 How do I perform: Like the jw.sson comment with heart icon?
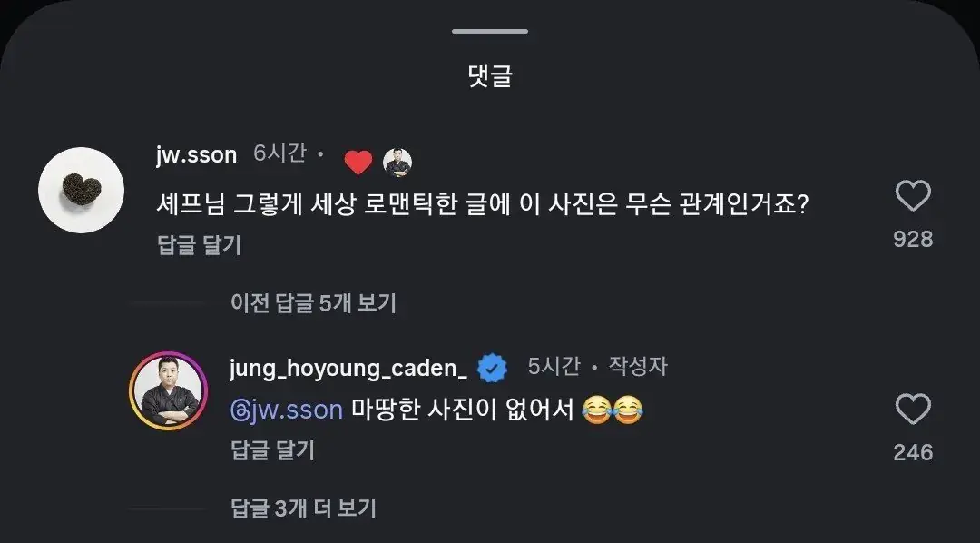[913, 196]
